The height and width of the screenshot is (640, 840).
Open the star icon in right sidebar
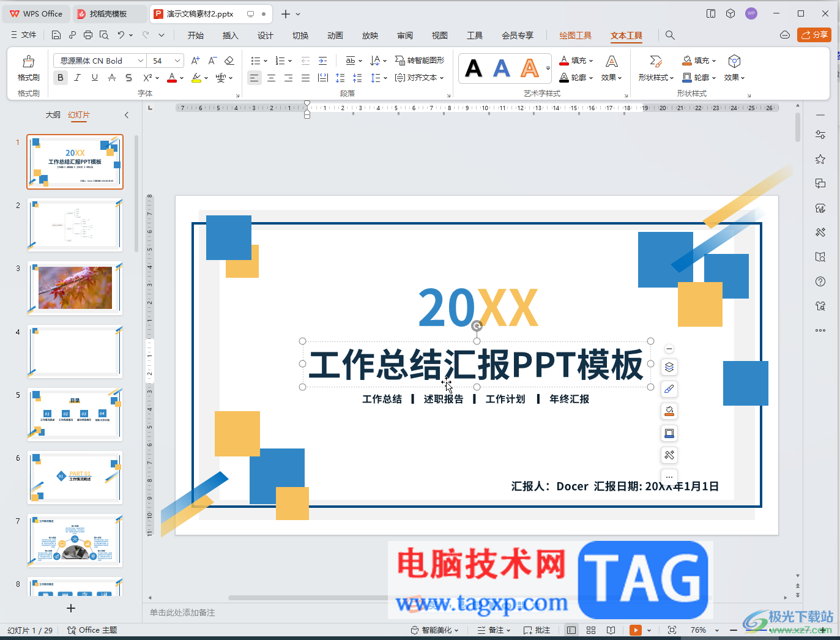coord(820,159)
